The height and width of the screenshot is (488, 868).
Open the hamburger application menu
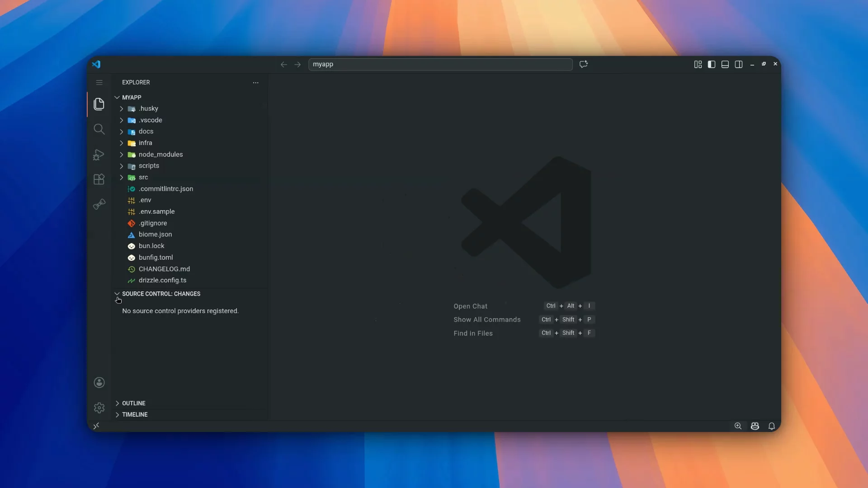point(99,82)
